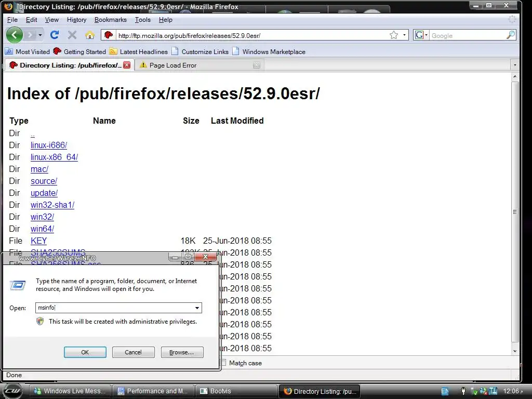Open the back/forward history dropdown arrow
532x399 pixels.
click(40, 35)
